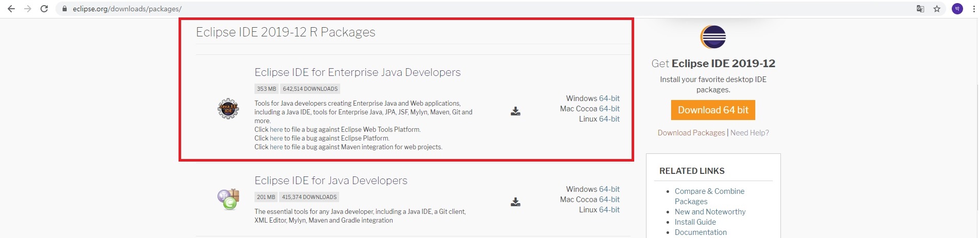Download Windows 64-bit Enterprise Java package
The image size is (980, 238).
609,98
